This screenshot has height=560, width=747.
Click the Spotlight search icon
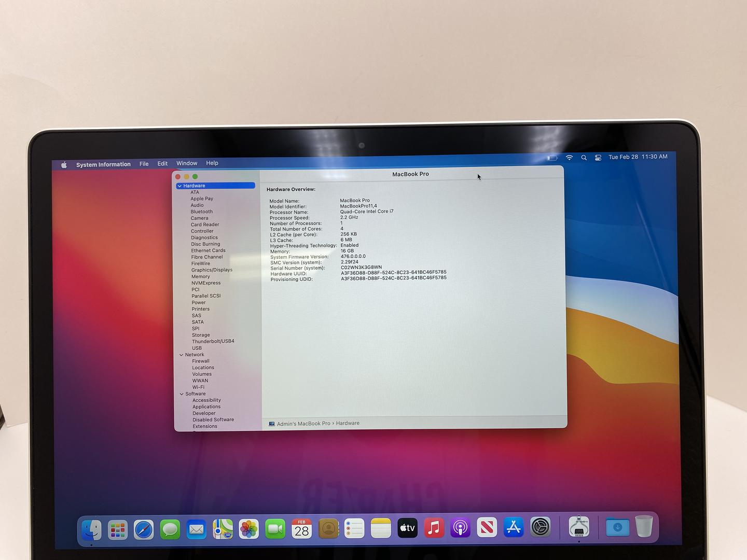(584, 158)
